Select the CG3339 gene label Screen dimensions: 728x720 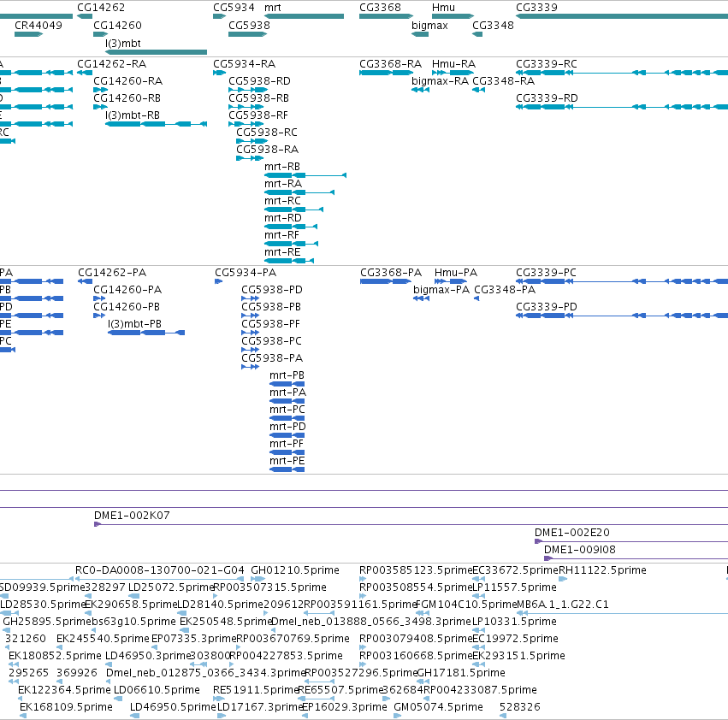coord(536,8)
